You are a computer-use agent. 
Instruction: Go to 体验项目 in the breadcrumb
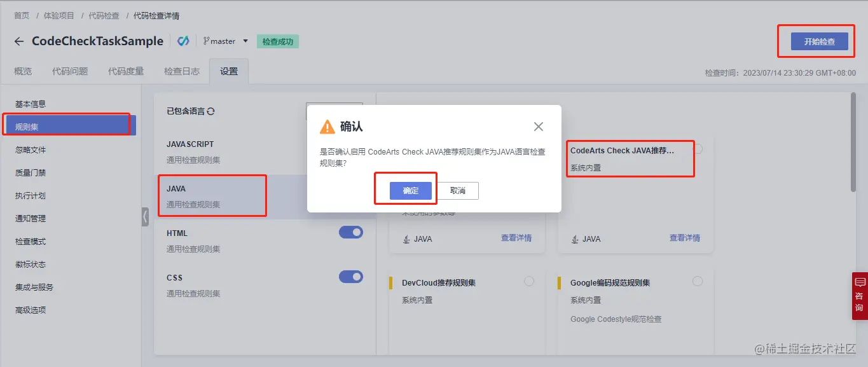59,15
